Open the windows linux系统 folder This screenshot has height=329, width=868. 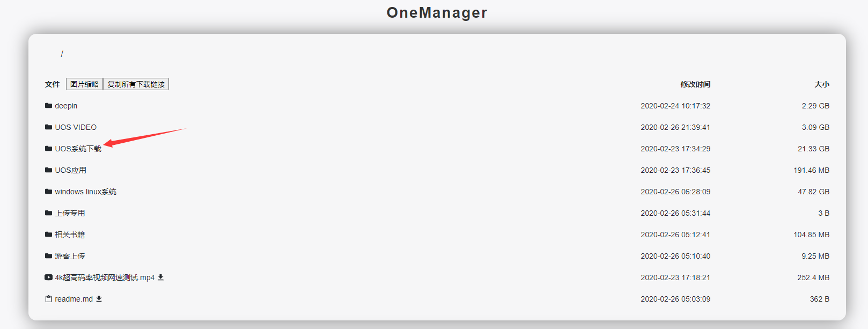[x=85, y=192]
